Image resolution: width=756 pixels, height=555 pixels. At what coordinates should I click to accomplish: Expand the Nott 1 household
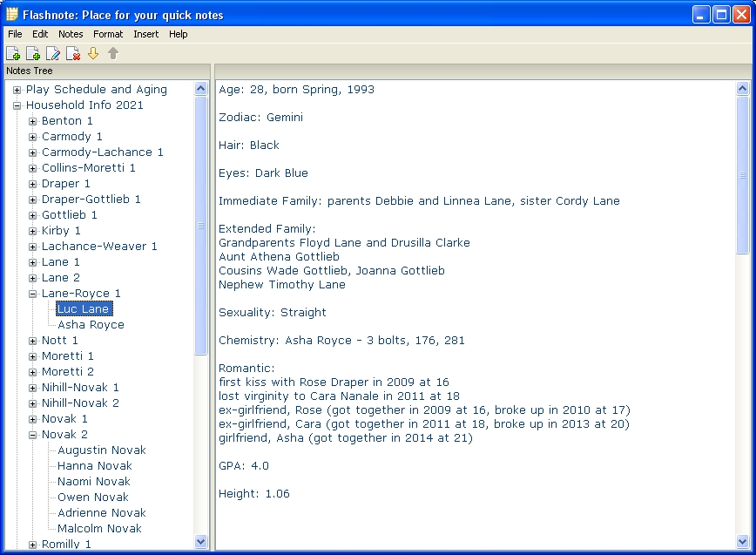click(x=32, y=341)
